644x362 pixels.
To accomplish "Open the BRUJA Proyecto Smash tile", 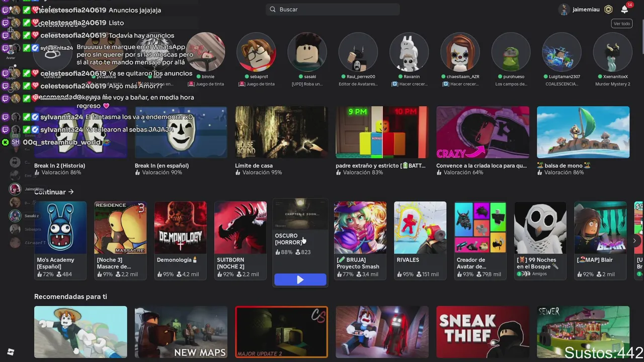I will (x=360, y=240).
